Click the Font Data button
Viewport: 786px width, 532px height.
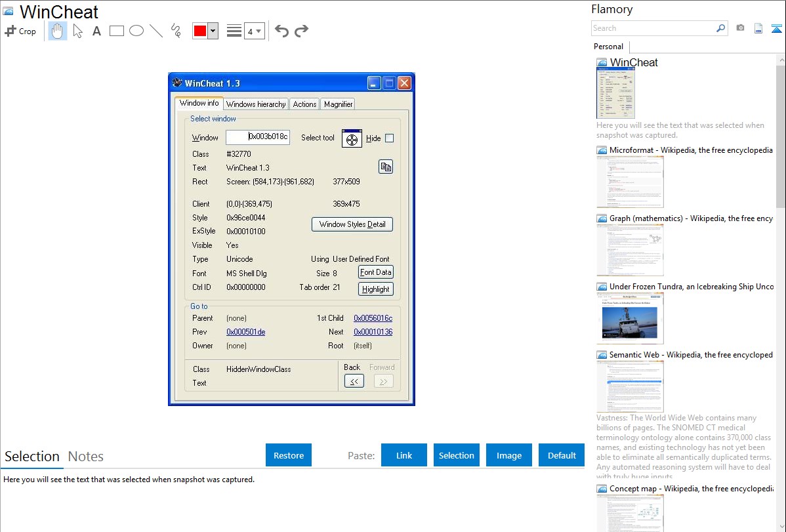click(x=375, y=272)
